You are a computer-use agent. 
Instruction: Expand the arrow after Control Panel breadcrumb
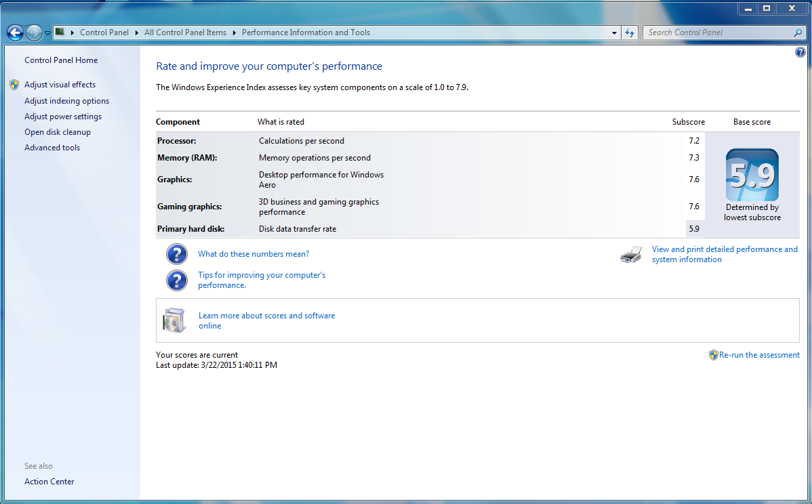[137, 33]
